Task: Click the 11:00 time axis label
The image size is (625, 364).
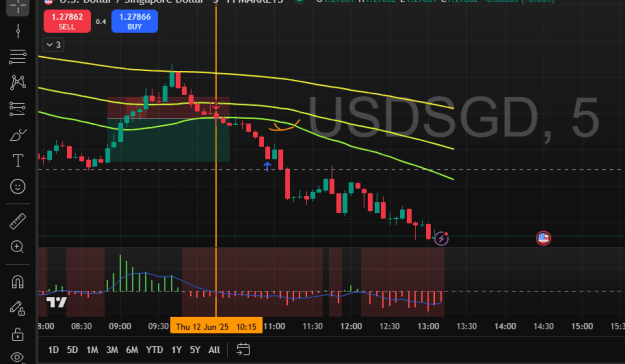Action: [x=274, y=326]
